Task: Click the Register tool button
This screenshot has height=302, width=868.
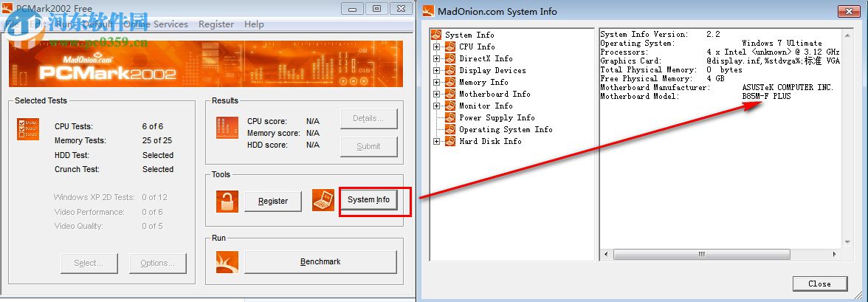Action: pos(273,201)
